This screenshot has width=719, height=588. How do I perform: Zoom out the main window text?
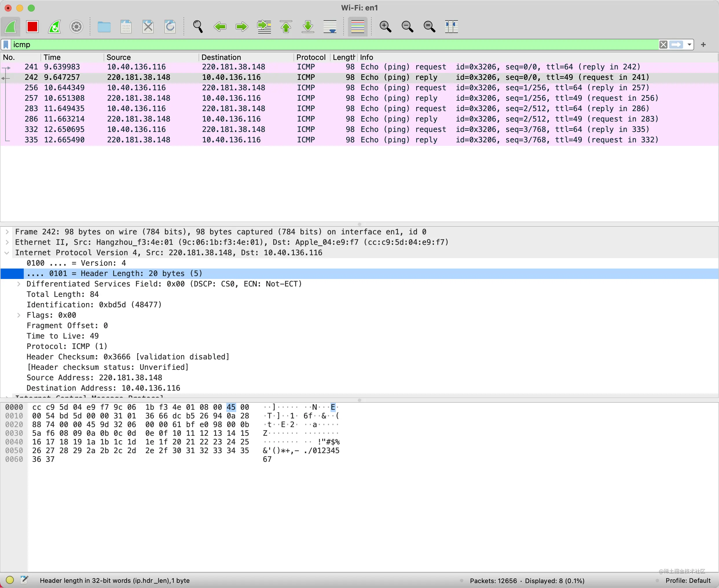(x=408, y=27)
